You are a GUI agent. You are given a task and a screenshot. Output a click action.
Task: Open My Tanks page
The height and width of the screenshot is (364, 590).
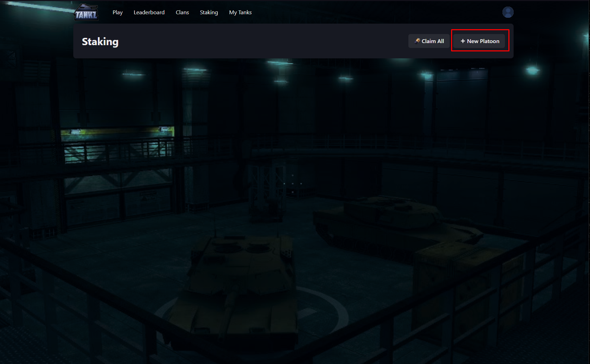(x=240, y=13)
